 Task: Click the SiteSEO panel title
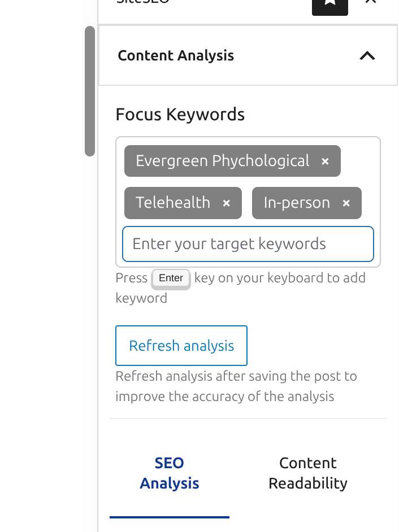tap(142, 2)
